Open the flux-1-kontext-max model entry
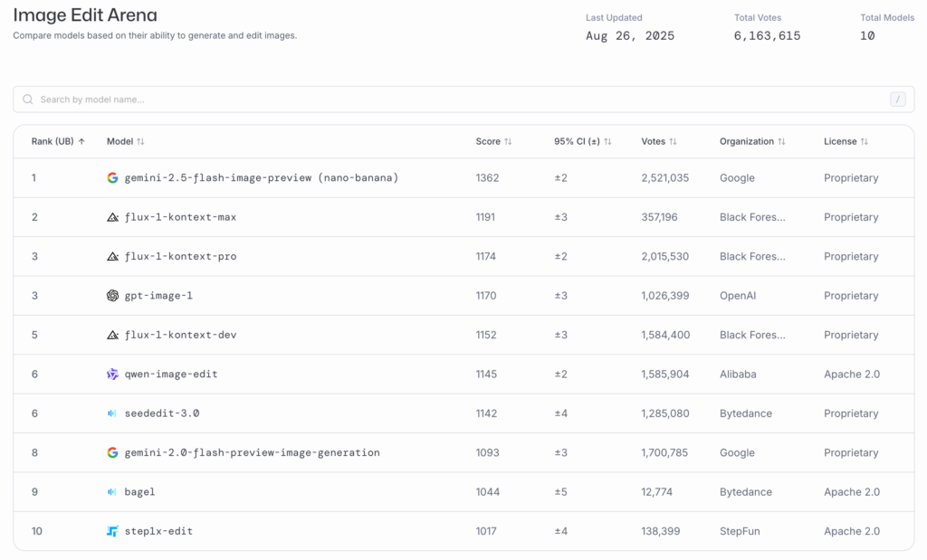927x560 pixels. (x=180, y=217)
